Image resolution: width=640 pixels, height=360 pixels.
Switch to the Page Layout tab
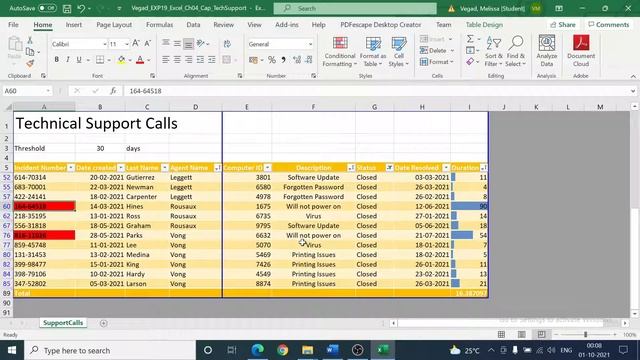pos(114,25)
